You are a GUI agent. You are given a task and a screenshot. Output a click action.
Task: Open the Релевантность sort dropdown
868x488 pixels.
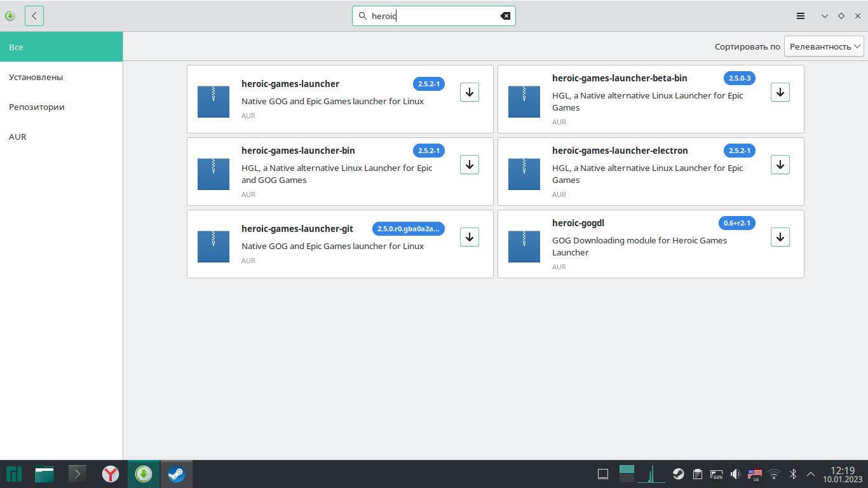(824, 46)
